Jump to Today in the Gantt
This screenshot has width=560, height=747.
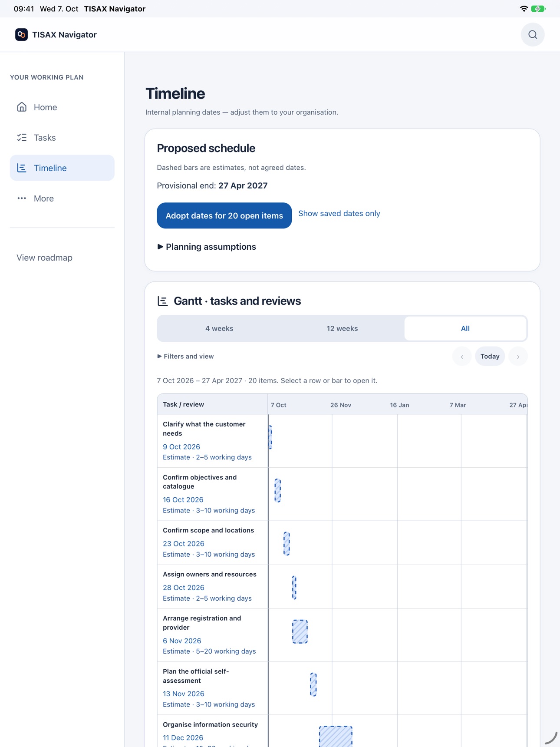490,357
